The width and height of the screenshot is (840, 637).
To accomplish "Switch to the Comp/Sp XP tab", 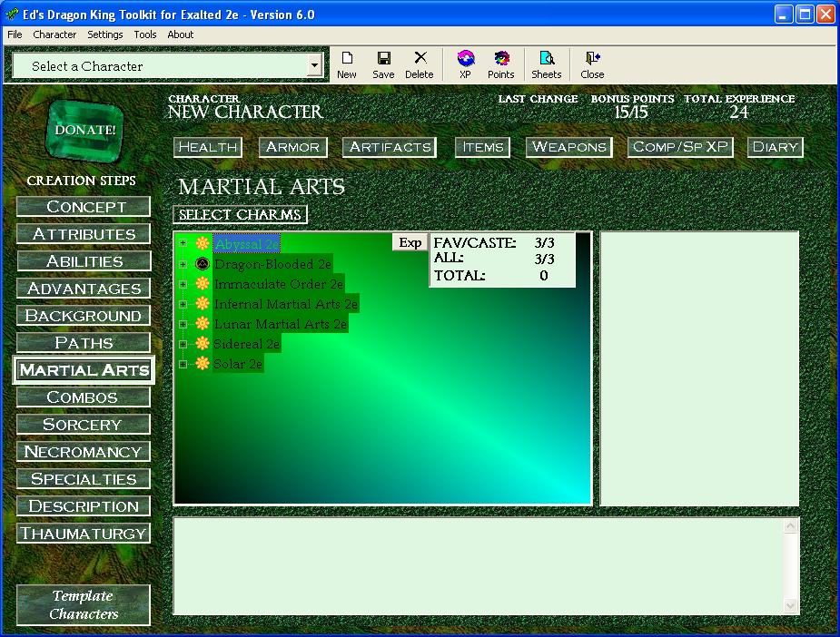I will (680, 147).
